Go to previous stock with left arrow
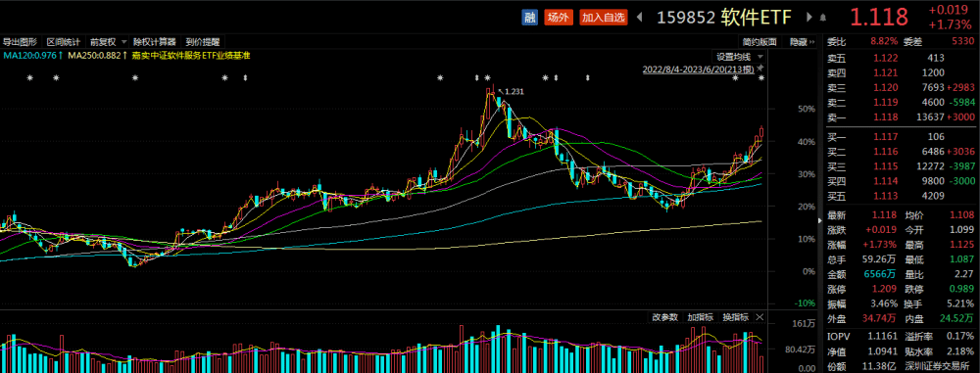 [639, 18]
